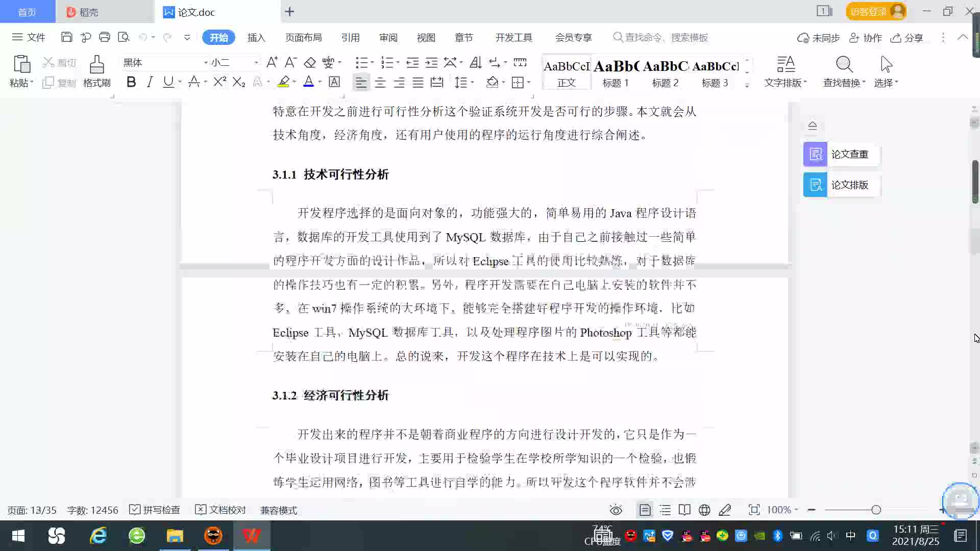Image resolution: width=980 pixels, height=551 pixels.
Task: Open the 插入 ribbon tab
Action: click(256, 38)
